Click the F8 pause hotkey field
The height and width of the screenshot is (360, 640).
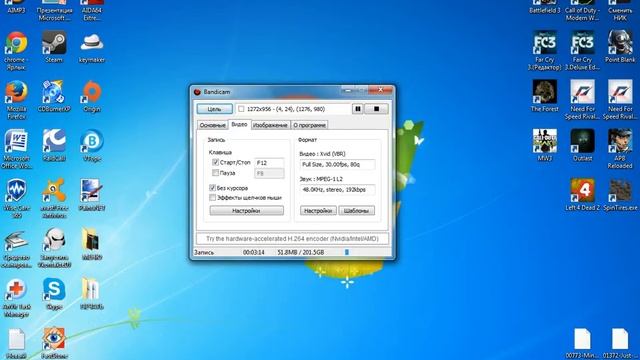pyautogui.click(x=269, y=173)
